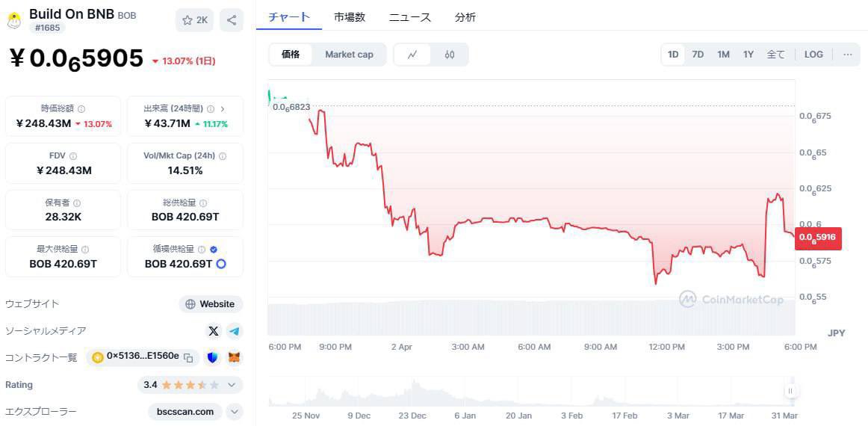Click the ¥248.43M market cap value

click(44, 123)
